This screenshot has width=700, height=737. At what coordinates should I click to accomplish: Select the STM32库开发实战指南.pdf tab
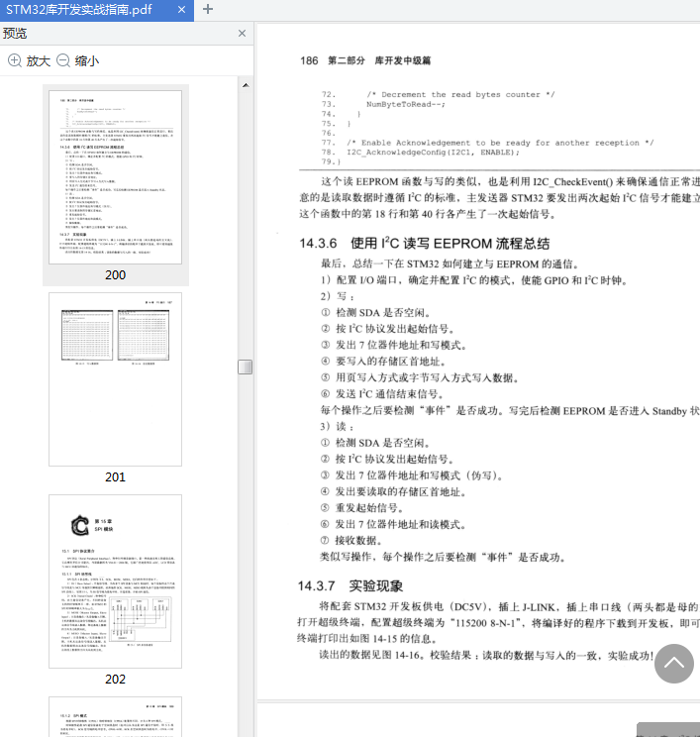(x=96, y=10)
